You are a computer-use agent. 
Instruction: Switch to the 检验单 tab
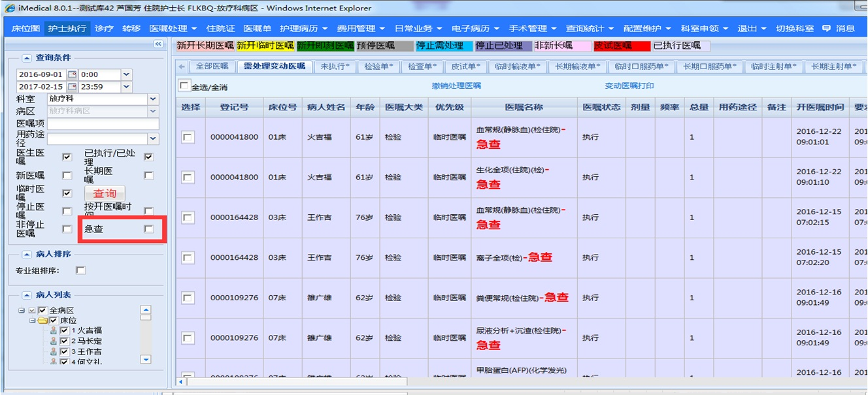(379, 67)
